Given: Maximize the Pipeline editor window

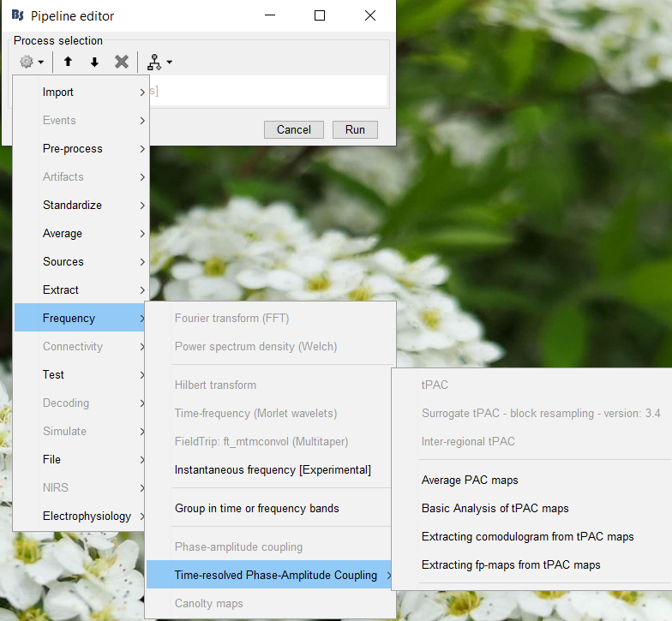Looking at the screenshot, I should (320, 15).
